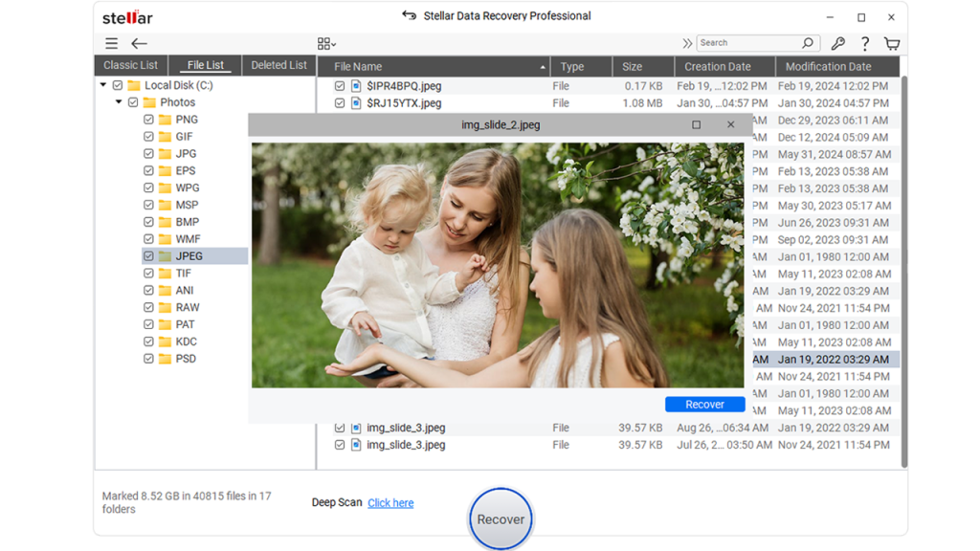Click the help question mark icon
The width and height of the screenshot is (980, 551).
pos(863,43)
